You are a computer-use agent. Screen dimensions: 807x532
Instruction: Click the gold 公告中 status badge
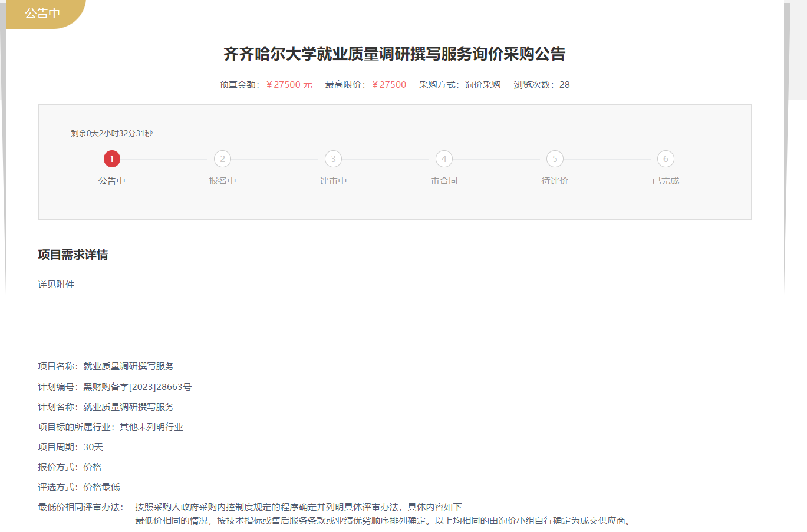42,13
